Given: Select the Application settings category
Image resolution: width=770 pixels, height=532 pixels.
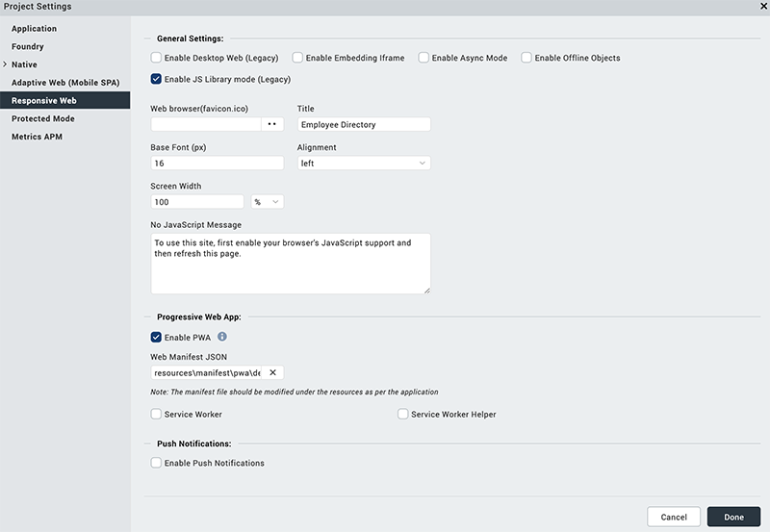Looking at the screenshot, I should 35,29.
